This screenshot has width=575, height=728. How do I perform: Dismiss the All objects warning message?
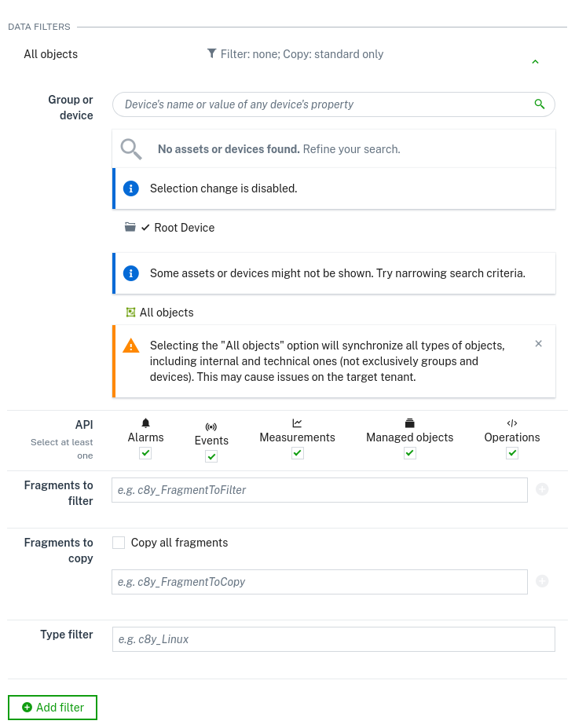click(x=538, y=343)
